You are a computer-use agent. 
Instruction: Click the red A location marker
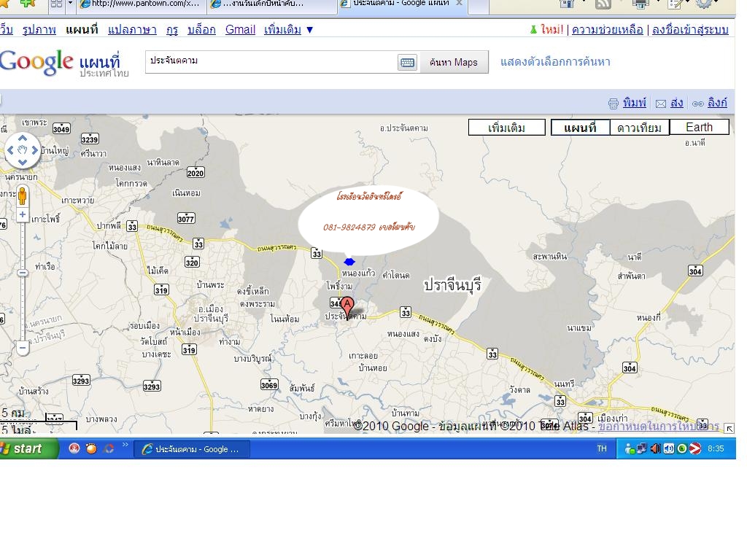pos(348,306)
